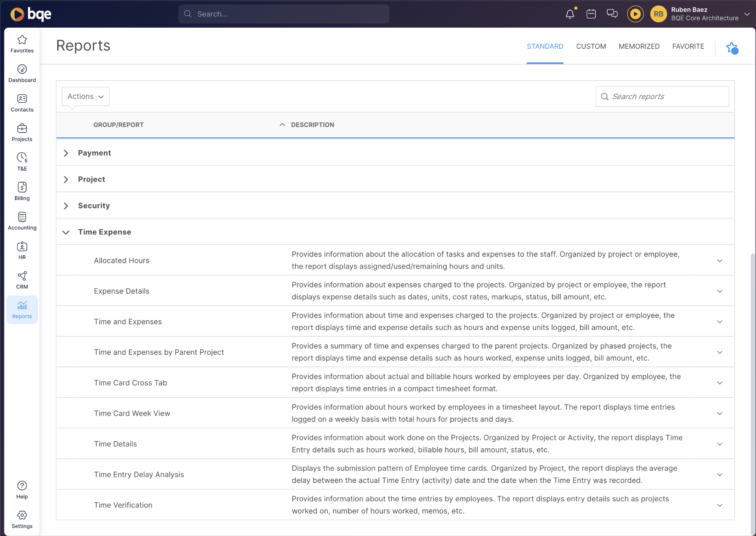The image size is (756, 536).
Task: Open the Actions dropdown
Action: pyautogui.click(x=86, y=96)
